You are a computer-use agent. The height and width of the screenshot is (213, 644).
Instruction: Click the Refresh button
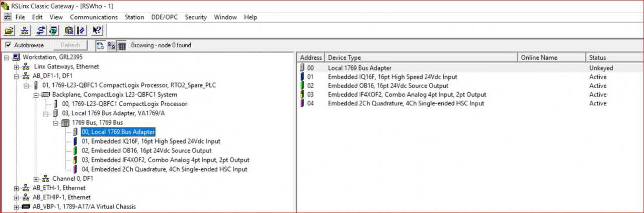pyautogui.click(x=70, y=45)
